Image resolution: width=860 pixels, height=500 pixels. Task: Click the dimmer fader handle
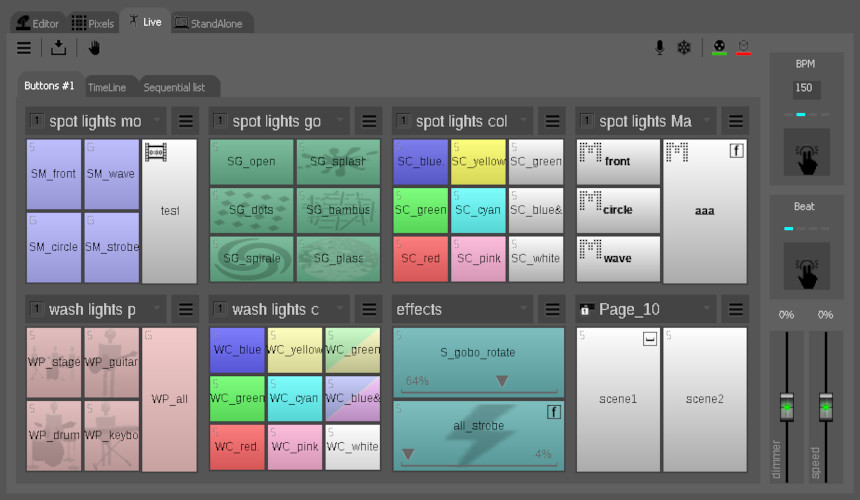786,408
